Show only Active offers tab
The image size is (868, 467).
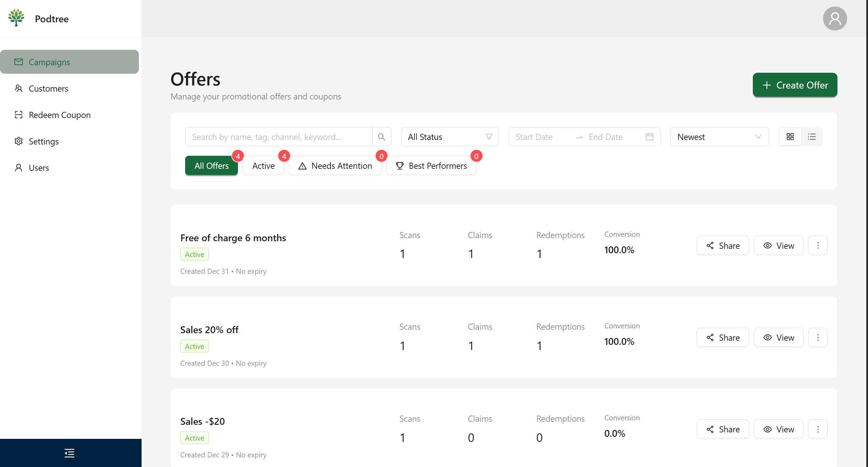pyautogui.click(x=263, y=166)
